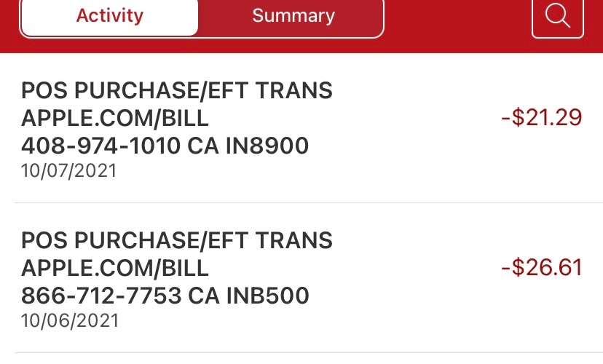The image size is (603, 364).
Task: Tap phone number 408-974-1010 CA IN8900
Action: pos(165,146)
